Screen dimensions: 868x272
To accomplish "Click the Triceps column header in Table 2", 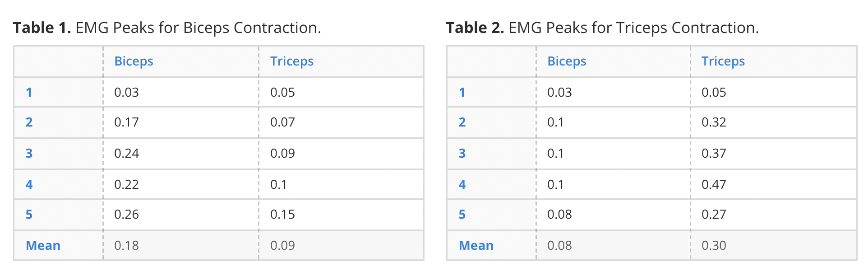I will 723,61.
